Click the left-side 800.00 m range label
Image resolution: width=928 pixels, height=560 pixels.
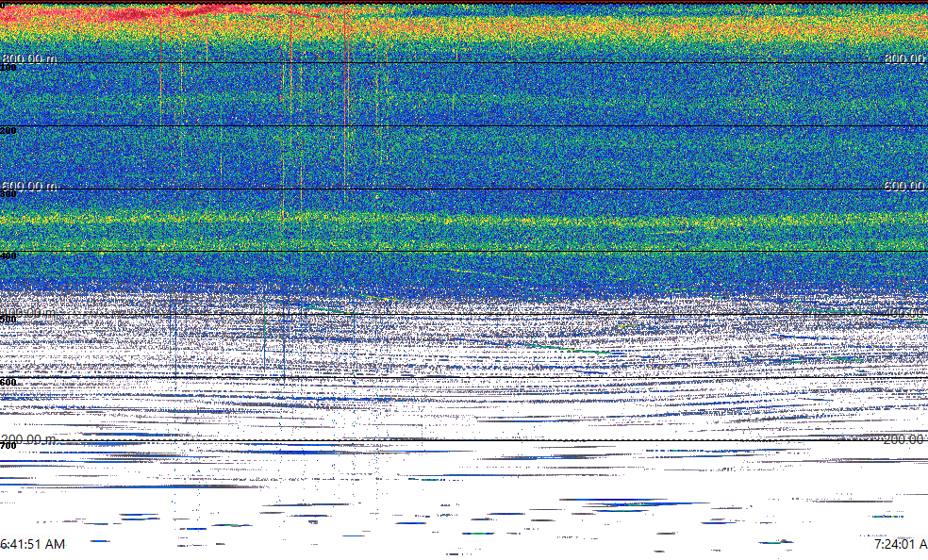[29, 58]
